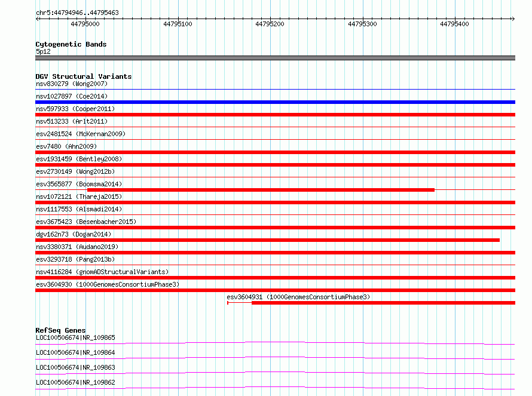Click ruler position 44795100
Viewport: 532px width, 396px height.
[x=178, y=24]
